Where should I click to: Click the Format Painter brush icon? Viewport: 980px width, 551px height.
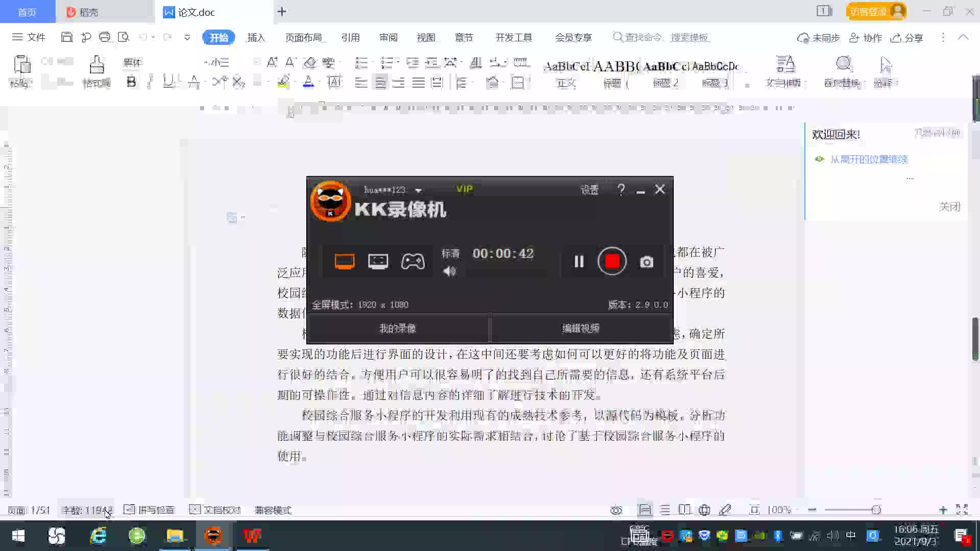(96, 65)
